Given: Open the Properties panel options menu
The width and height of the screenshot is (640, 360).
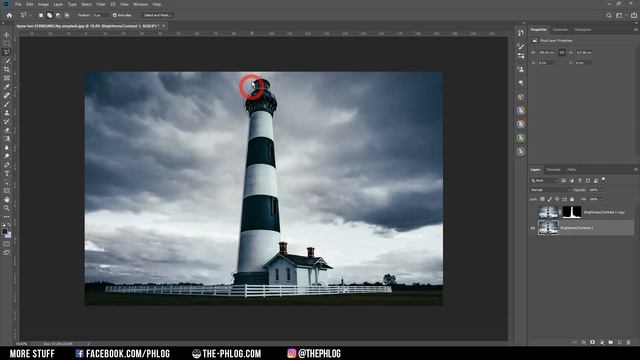Looking at the screenshot, I should 636,29.
